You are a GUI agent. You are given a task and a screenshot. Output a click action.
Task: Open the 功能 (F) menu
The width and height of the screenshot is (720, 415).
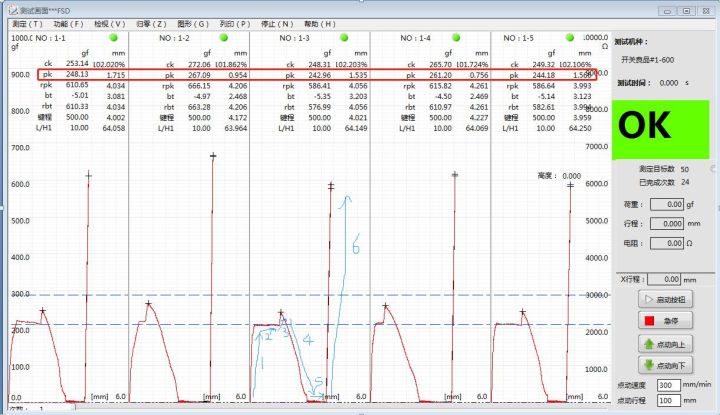click(69, 23)
